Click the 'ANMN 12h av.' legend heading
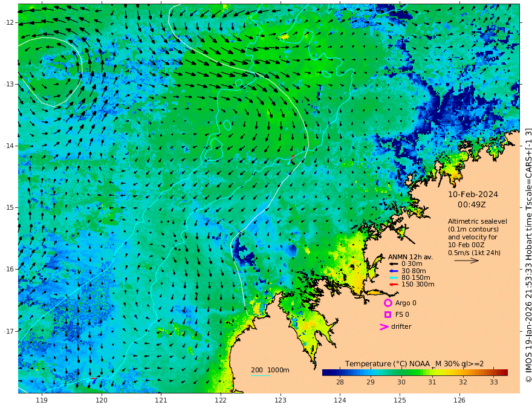 click(x=410, y=257)
